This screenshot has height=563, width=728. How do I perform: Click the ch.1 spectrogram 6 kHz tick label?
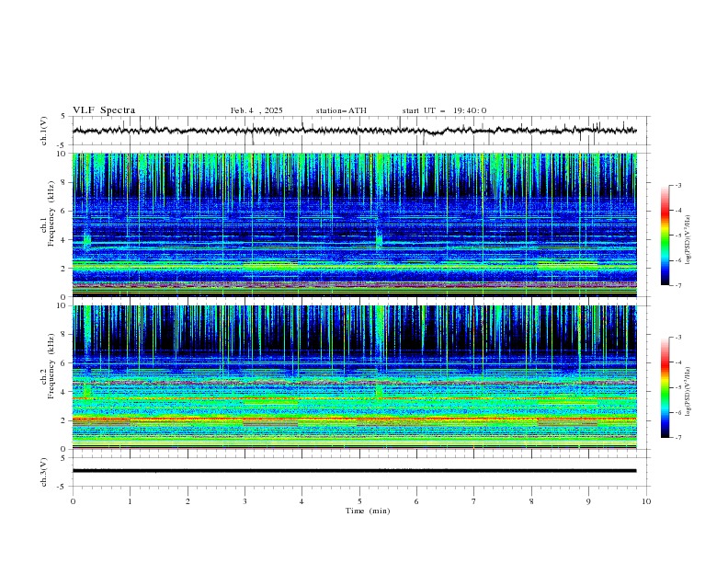65,211
